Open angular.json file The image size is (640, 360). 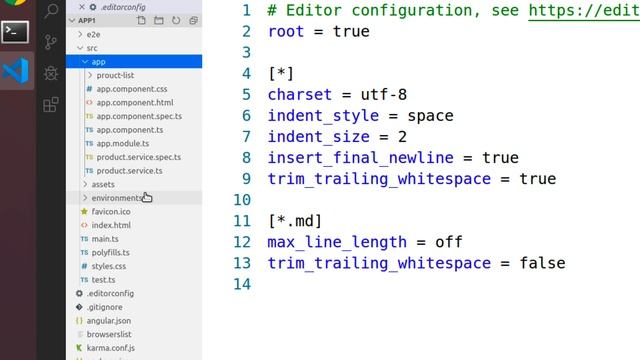coord(109,320)
